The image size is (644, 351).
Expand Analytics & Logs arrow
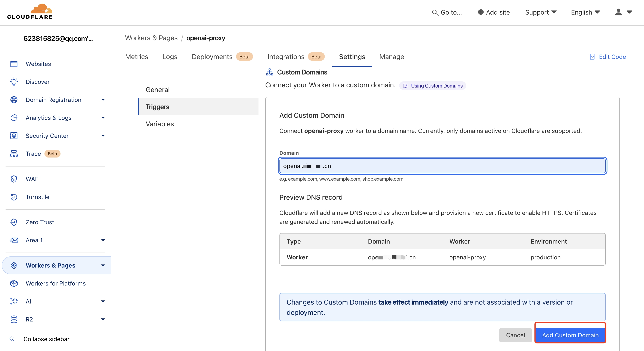(103, 118)
